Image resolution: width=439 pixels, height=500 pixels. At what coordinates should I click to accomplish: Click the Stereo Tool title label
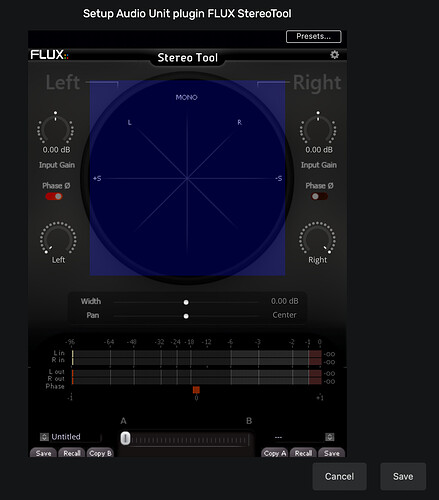(x=187, y=58)
